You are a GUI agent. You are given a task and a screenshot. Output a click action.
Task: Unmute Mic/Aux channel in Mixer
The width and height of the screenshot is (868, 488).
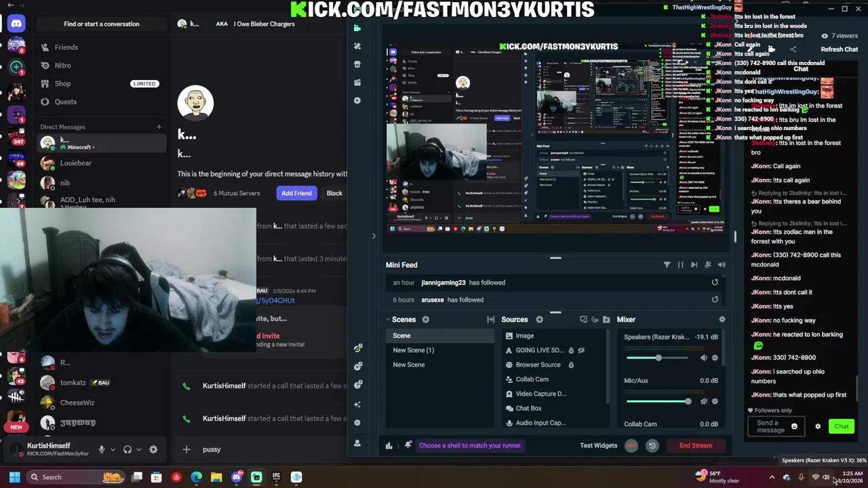[703, 401]
